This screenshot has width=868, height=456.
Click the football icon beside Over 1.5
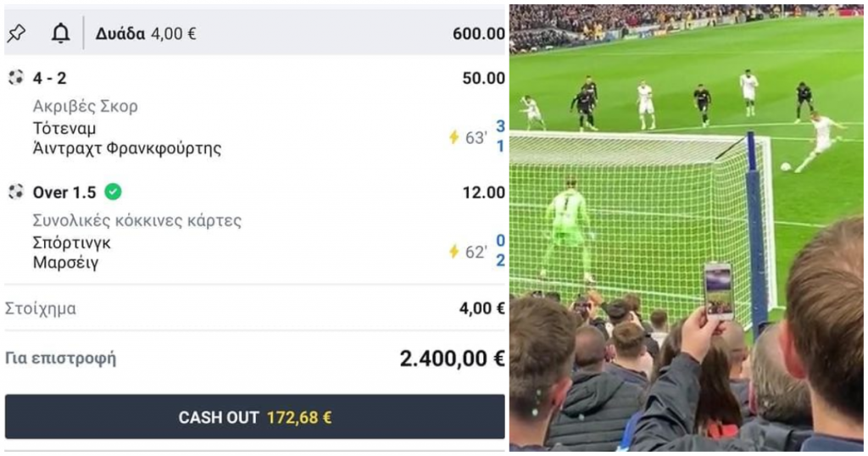point(16,192)
